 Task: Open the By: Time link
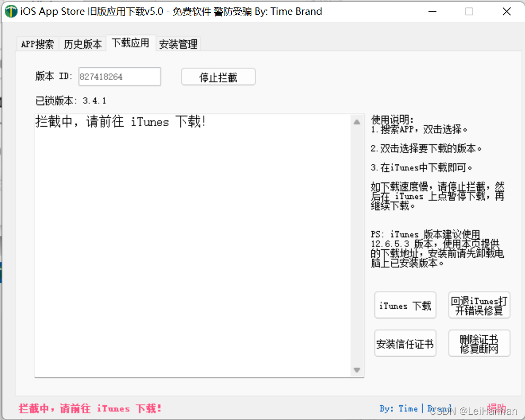[399, 409]
